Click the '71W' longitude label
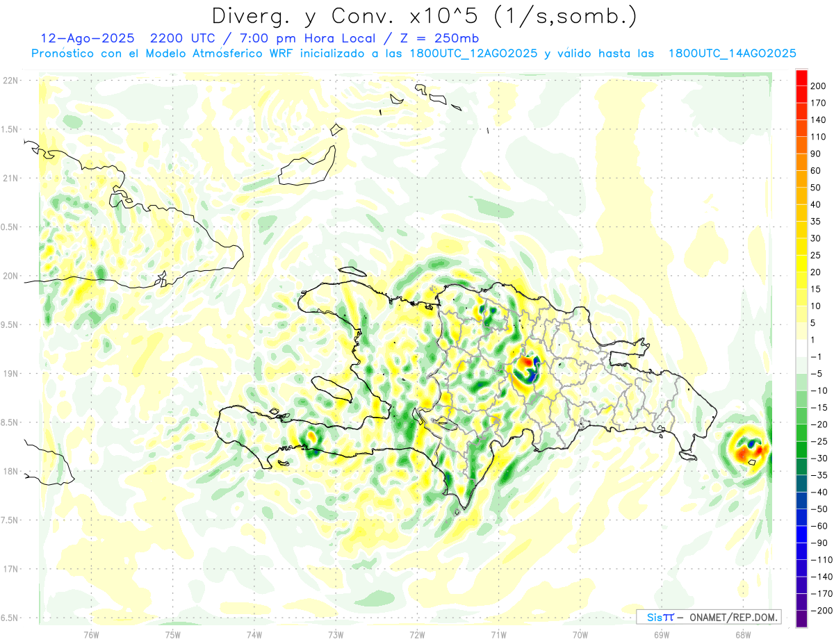Image resolution: width=834 pixels, height=644 pixels. [498, 635]
